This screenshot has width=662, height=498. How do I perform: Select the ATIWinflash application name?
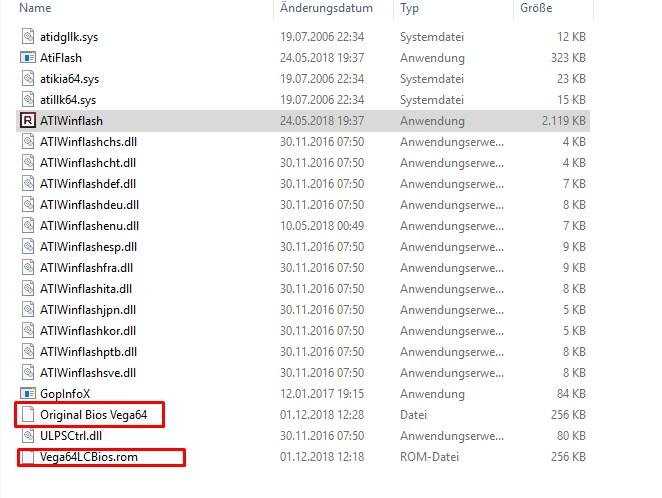pos(71,121)
